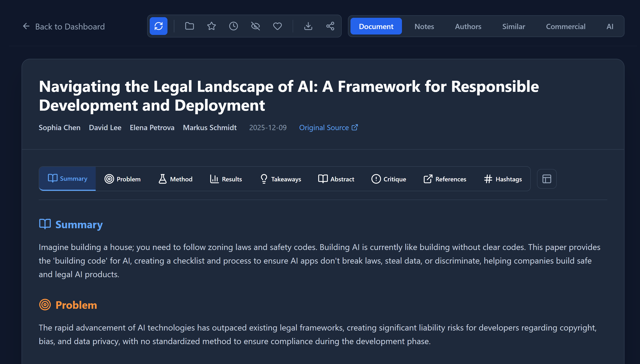The height and width of the screenshot is (364, 640).
Task: Open the Results bar-chart section
Action: (x=225, y=179)
